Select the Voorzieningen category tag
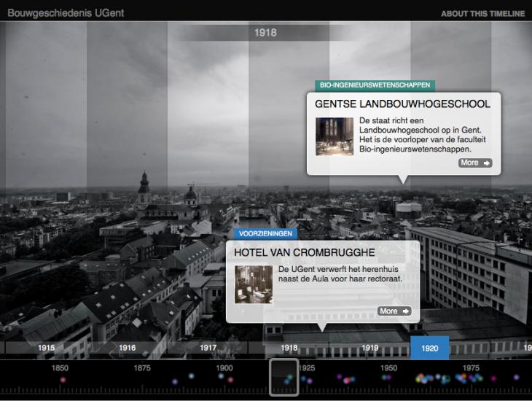 tap(265, 233)
